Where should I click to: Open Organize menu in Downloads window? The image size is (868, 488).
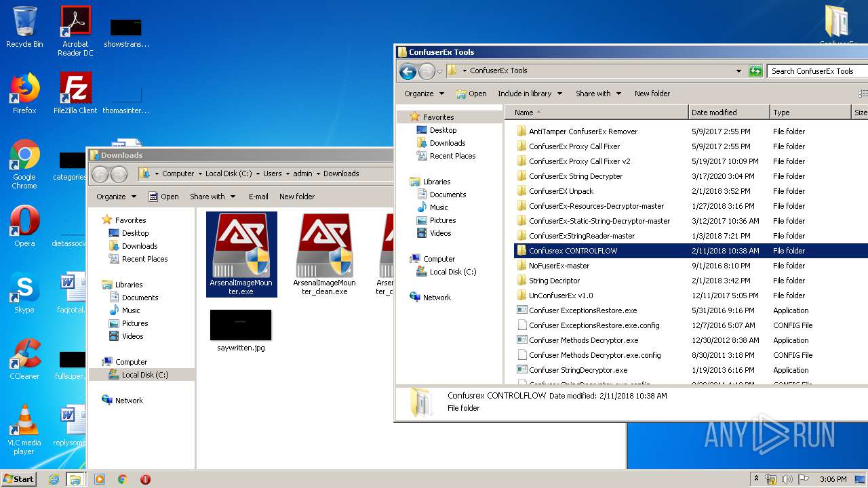coord(116,197)
